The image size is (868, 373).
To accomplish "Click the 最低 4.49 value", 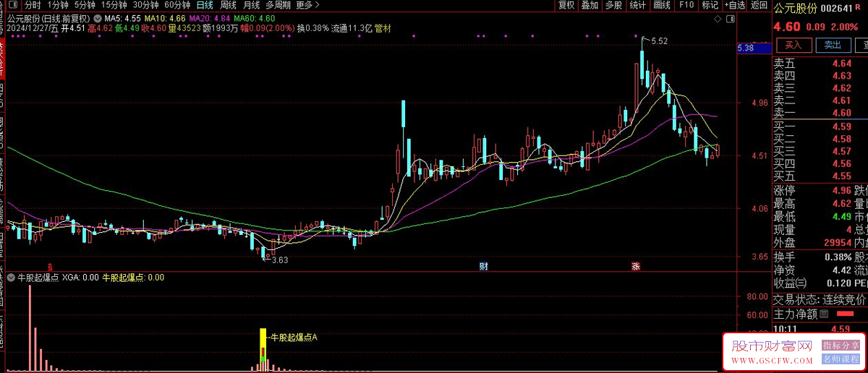I will tap(841, 217).
